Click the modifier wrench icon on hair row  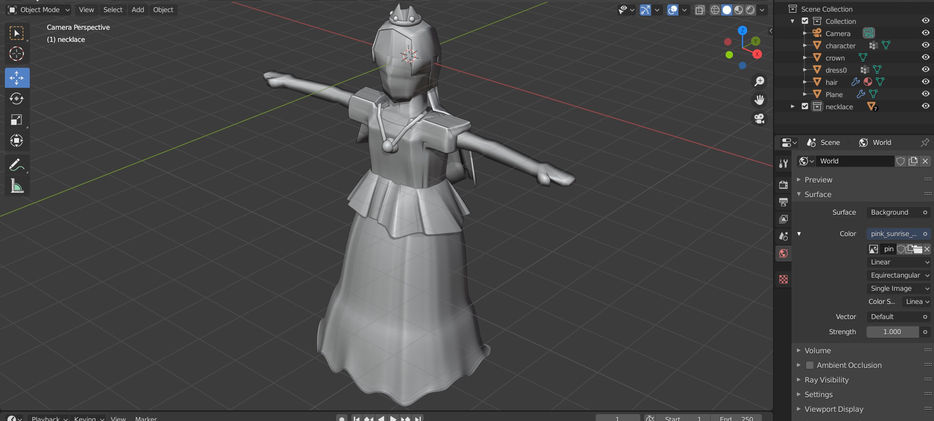point(855,82)
